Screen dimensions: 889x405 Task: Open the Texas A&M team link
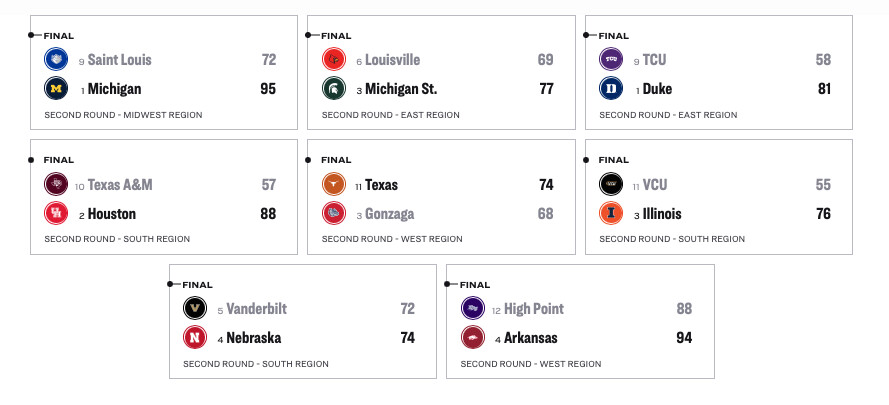click(120, 185)
